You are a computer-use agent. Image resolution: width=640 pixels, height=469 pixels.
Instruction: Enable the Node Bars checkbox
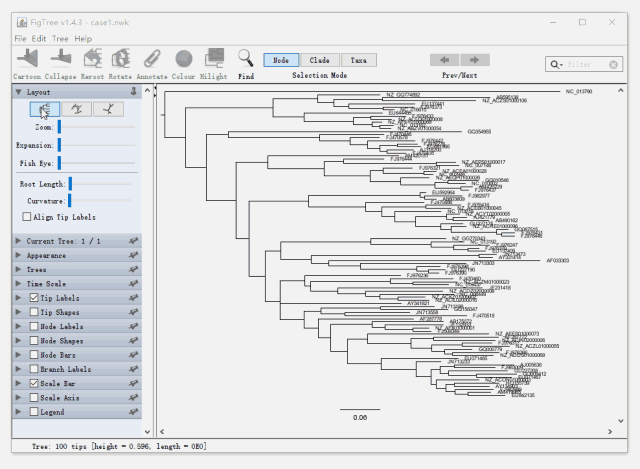pos(34,355)
